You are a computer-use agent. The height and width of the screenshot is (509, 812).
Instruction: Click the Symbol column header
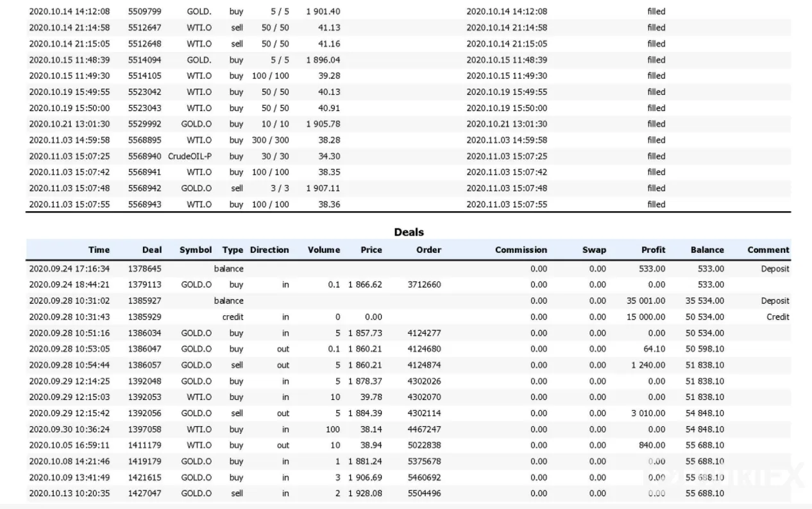pyautogui.click(x=196, y=250)
